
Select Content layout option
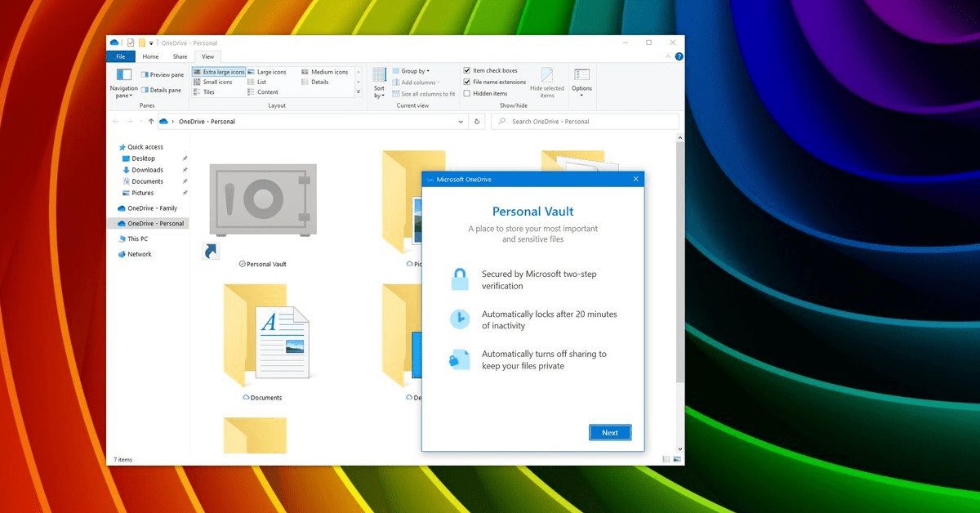pyautogui.click(x=263, y=92)
